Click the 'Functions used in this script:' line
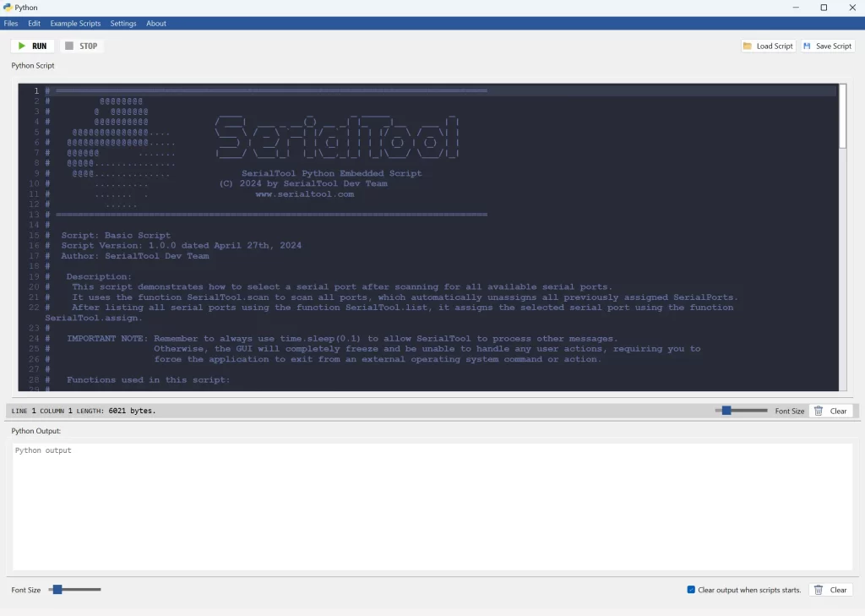 pyautogui.click(x=148, y=379)
